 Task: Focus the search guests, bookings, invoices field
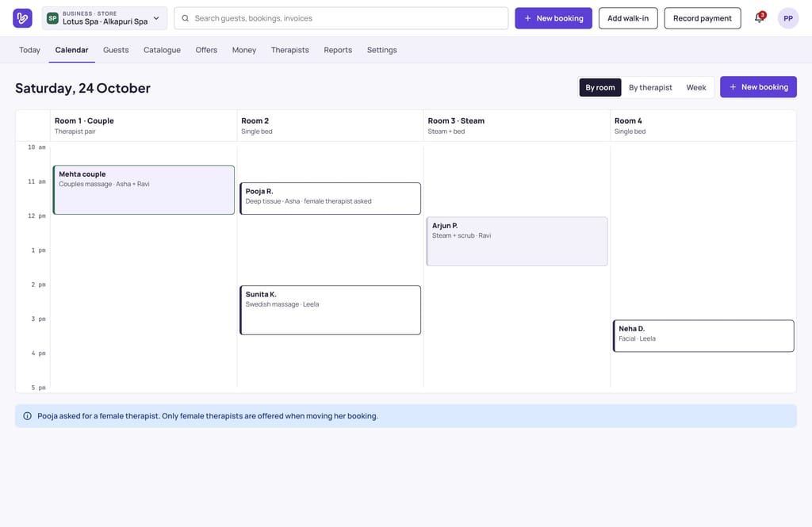[x=341, y=18]
